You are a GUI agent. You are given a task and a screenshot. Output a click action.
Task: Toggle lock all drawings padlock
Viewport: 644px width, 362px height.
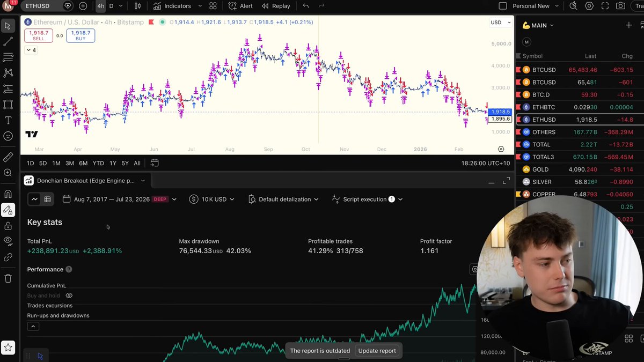tap(8, 226)
